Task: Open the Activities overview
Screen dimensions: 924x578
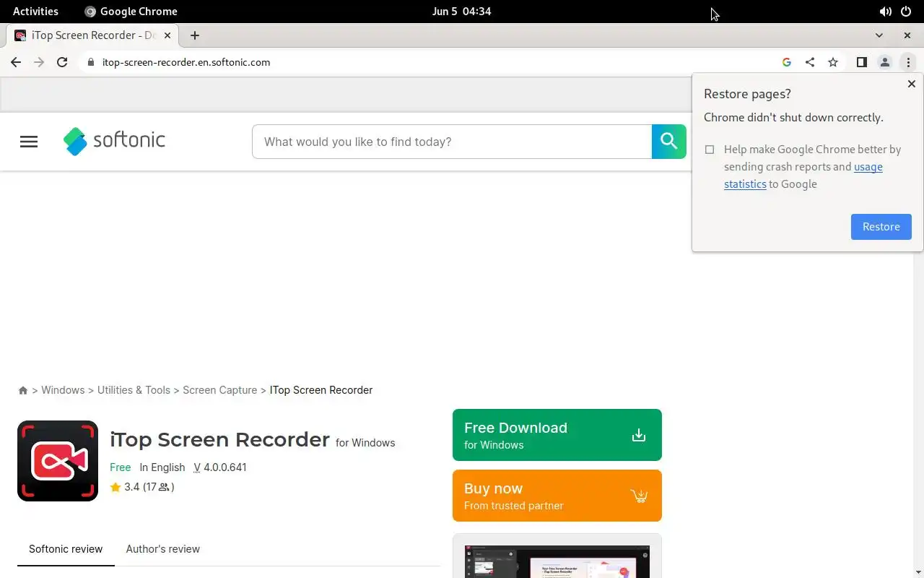Action: pyautogui.click(x=35, y=12)
